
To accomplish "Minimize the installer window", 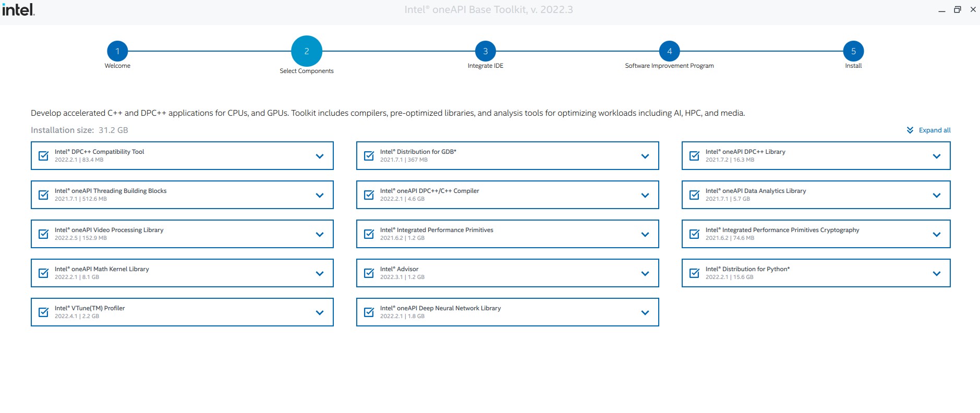I will (941, 10).
